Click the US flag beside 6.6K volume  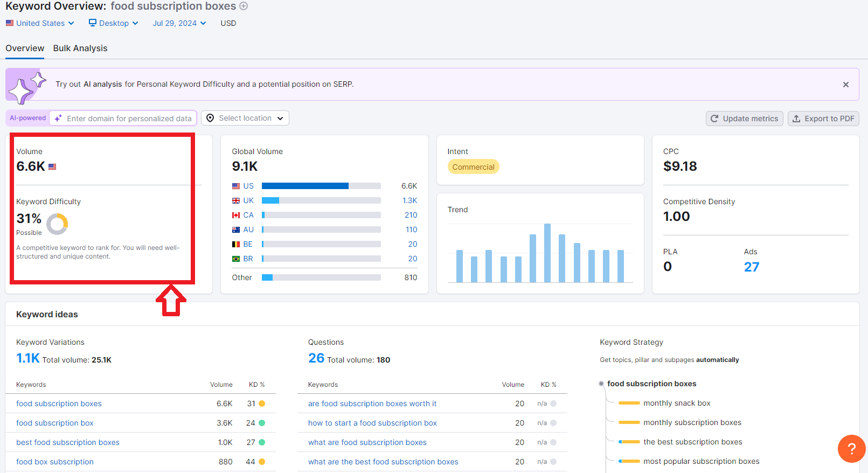pyautogui.click(x=52, y=167)
